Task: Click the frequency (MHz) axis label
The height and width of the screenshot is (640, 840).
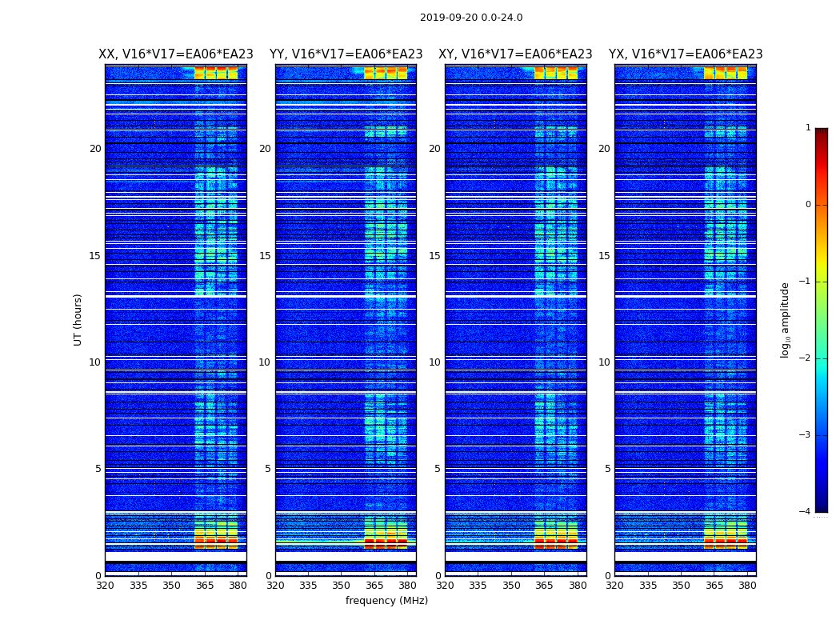Action: [386, 601]
